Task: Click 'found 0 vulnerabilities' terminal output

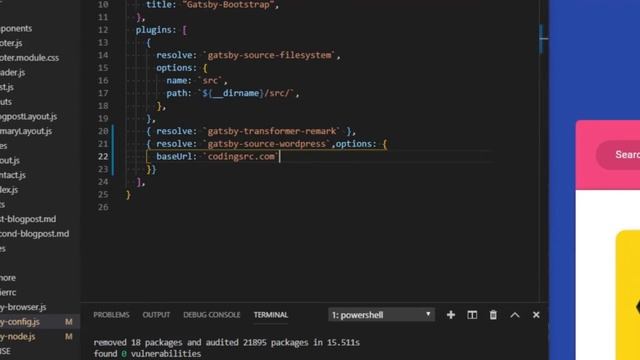Action: (x=147, y=353)
